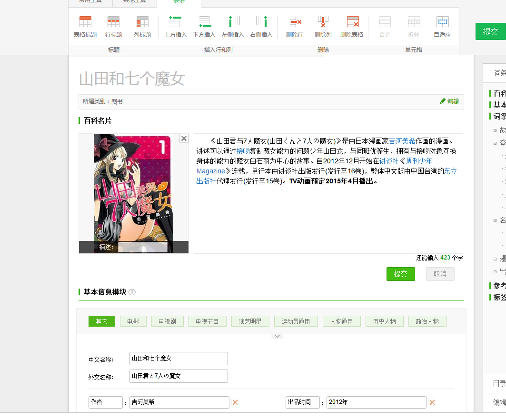
Task: Select the 演艺明星 category tab
Action: pyautogui.click(x=250, y=321)
